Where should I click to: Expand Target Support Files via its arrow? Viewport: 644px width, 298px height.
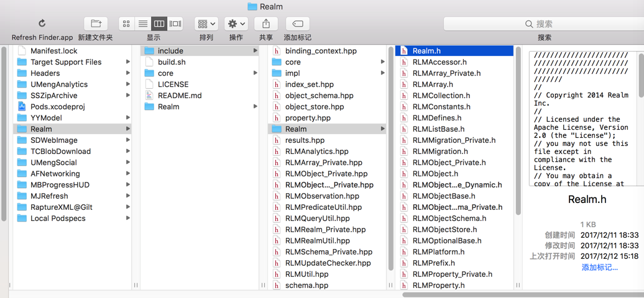pos(128,62)
